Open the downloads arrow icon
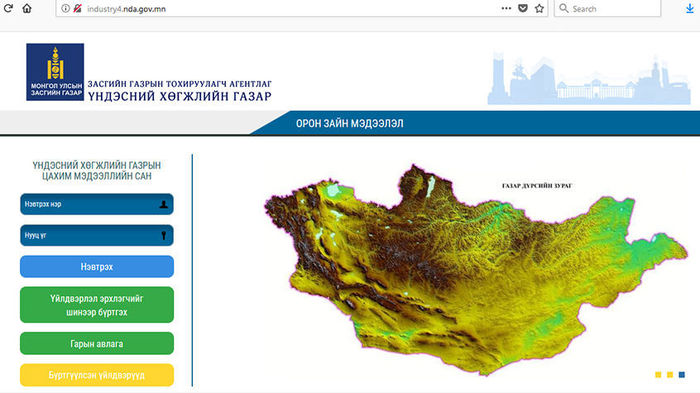Image resolution: width=700 pixels, height=393 pixels. (690, 8)
